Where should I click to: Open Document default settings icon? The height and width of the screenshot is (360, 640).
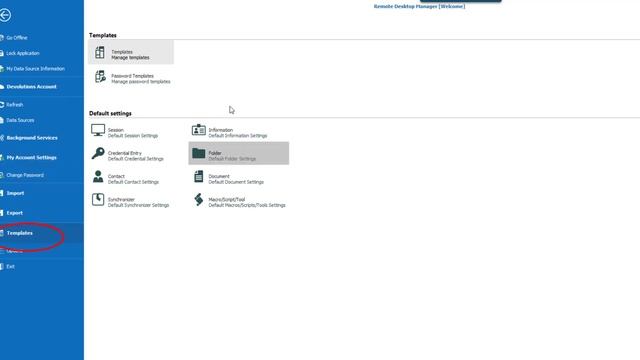pos(199,177)
